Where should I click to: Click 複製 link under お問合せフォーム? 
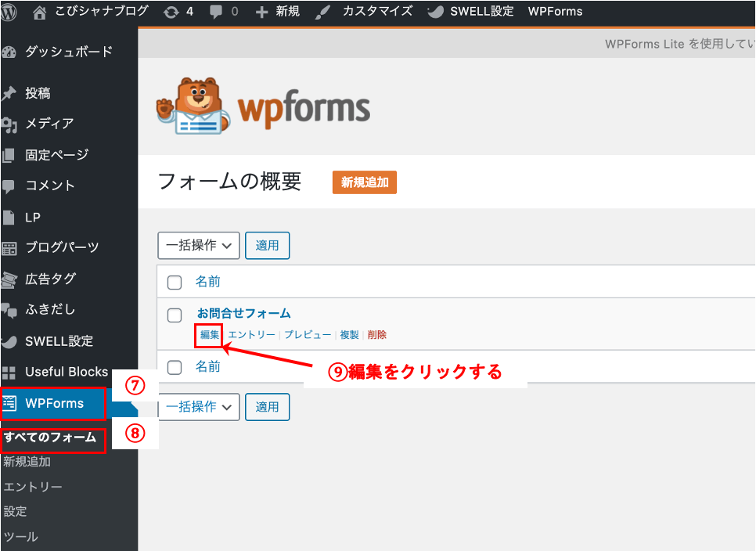[349, 335]
